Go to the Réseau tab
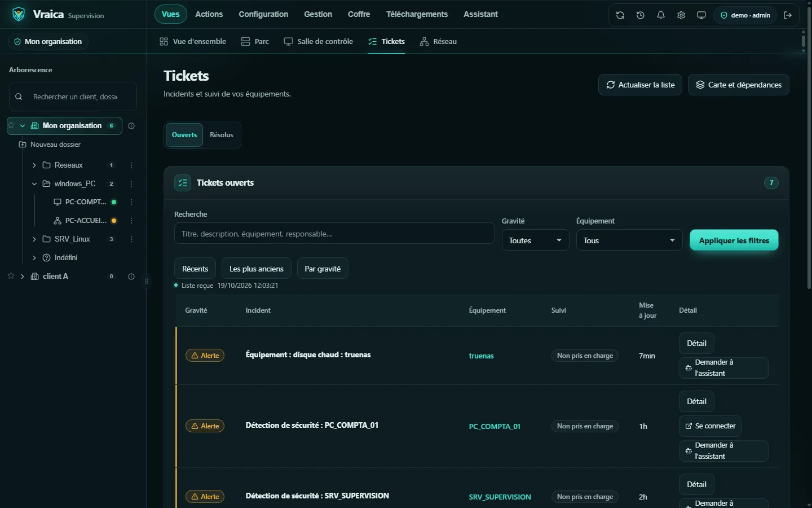 pyautogui.click(x=439, y=42)
